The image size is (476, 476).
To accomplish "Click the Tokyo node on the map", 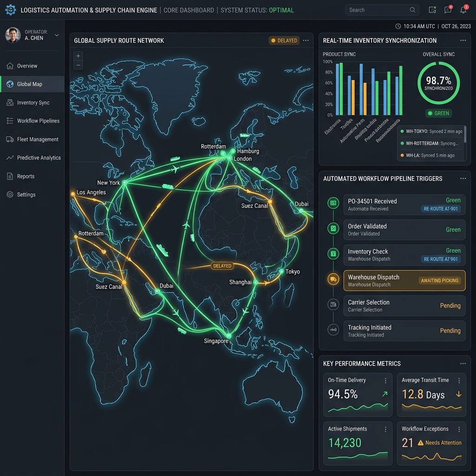I will pos(281,271).
